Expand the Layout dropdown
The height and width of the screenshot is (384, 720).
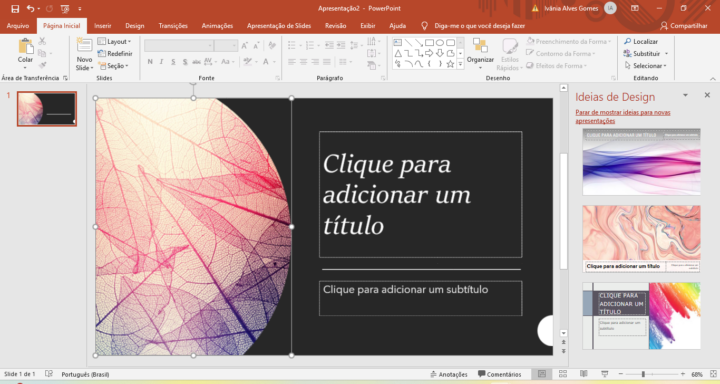tap(114, 41)
